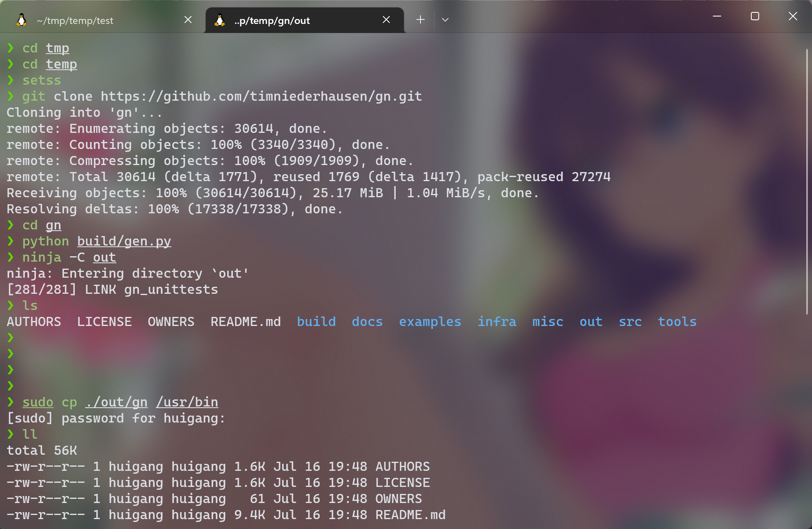The height and width of the screenshot is (529, 812).
Task: Click 'ninja: Entering directory' line
Action: tap(128, 274)
